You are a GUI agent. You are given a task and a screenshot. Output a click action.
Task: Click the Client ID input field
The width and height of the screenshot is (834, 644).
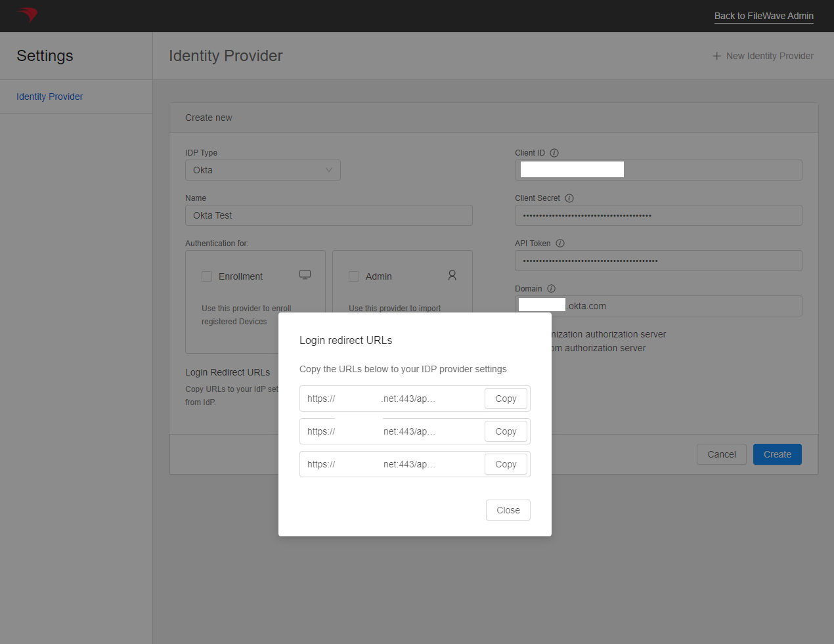[659, 170]
